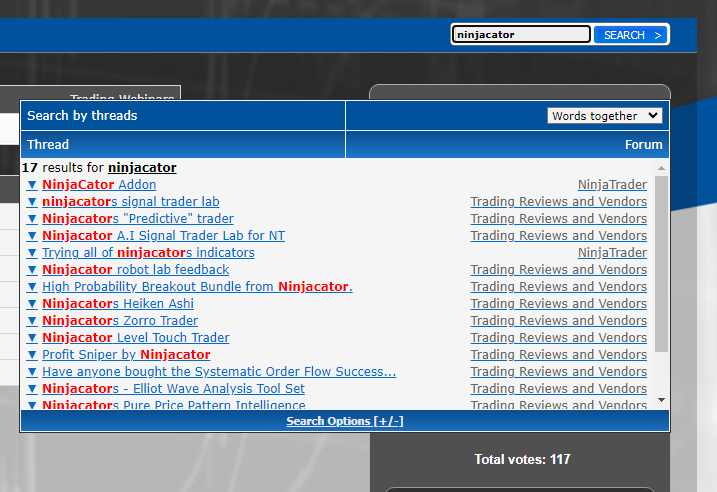Open Ninjacators Zorro Trader thread
This screenshot has height=492, width=717.
click(120, 321)
